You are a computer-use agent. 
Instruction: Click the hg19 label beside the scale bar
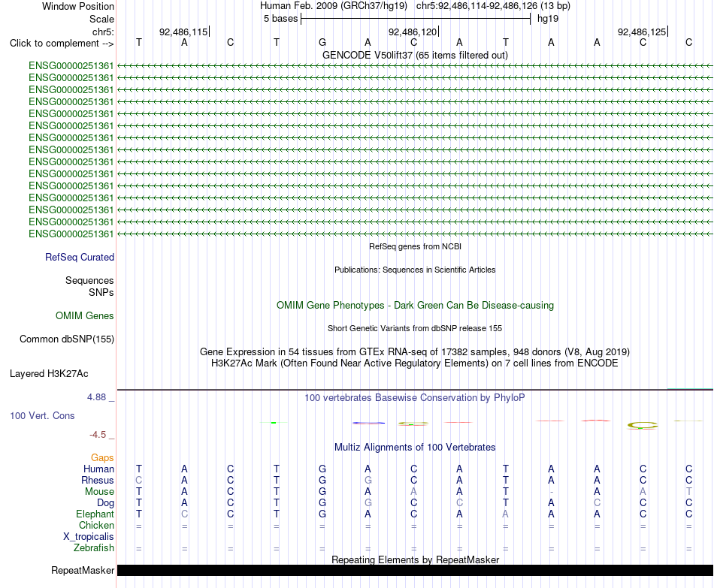tap(548, 19)
